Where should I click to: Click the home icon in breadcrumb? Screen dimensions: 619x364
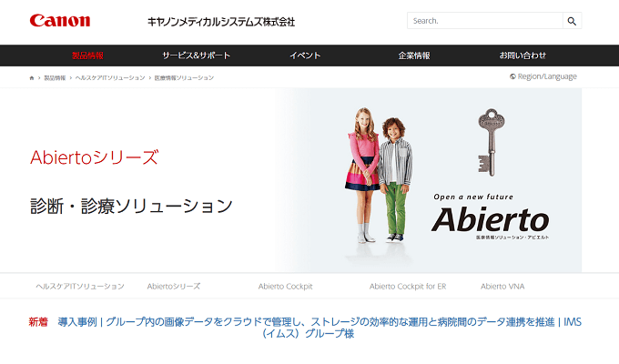[x=32, y=78]
